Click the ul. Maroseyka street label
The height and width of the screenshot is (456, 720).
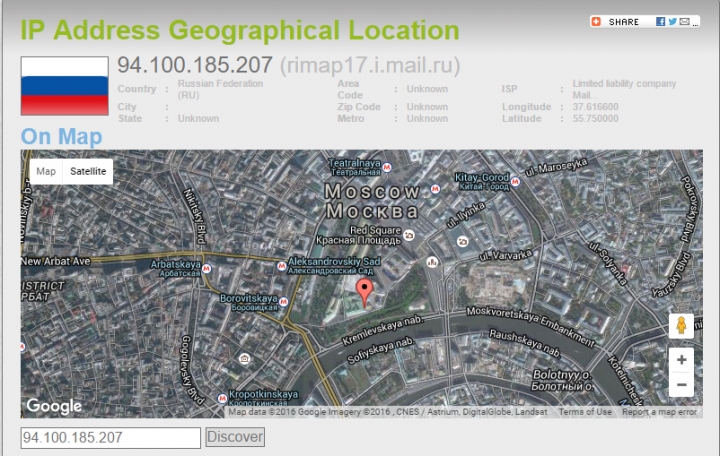(556, 167)
